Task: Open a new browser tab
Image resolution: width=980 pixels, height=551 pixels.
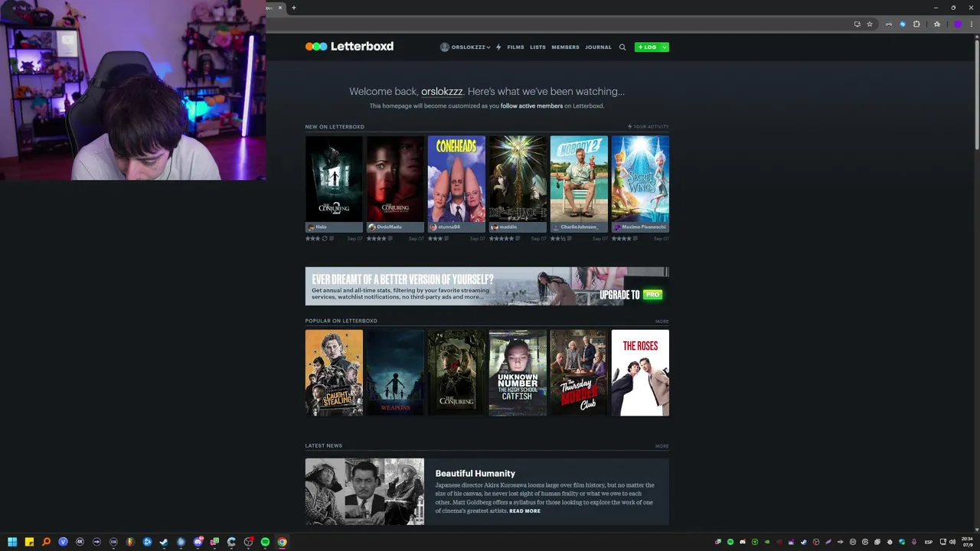Action: click(x=293, y=8)
